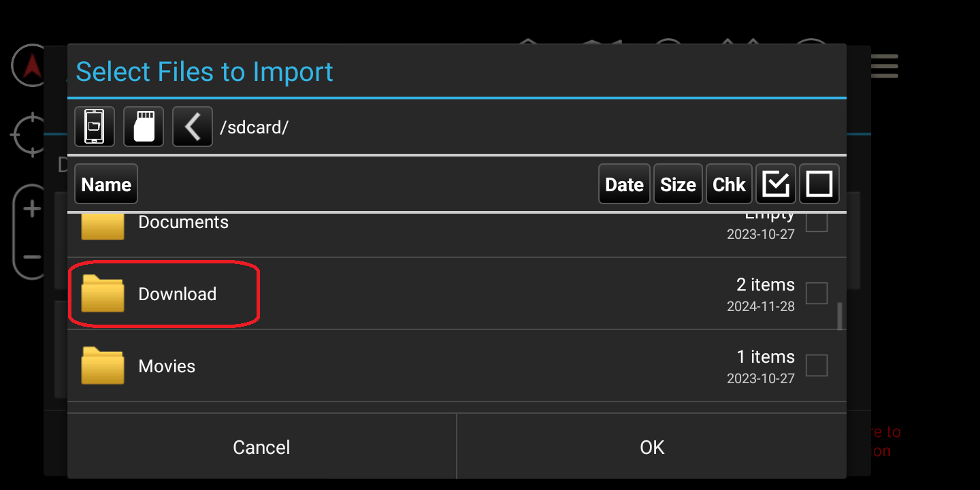Open the Download folder icon
Image resolution: width=980 pixels, height=490 pixels.
point(103,294)
